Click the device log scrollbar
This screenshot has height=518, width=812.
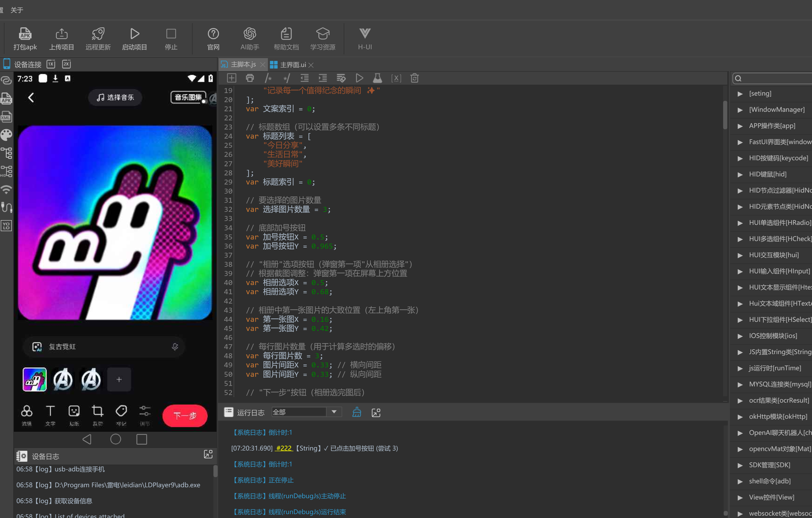point(215,471)
